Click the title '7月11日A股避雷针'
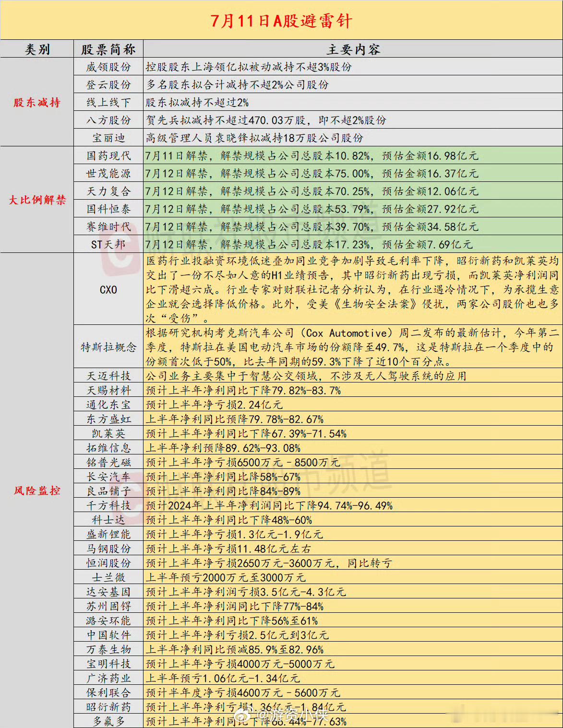This screenshot has width=563, height=728. click(x=281, y=21)
